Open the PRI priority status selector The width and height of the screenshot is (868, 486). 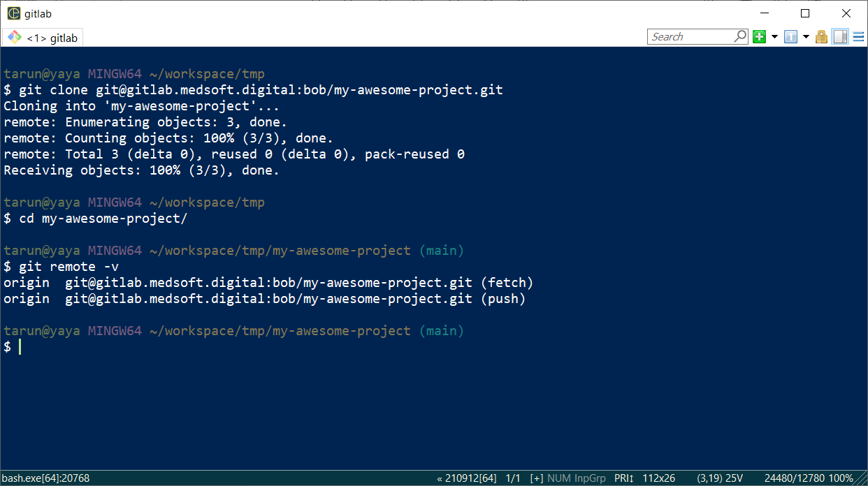point(624,478)
